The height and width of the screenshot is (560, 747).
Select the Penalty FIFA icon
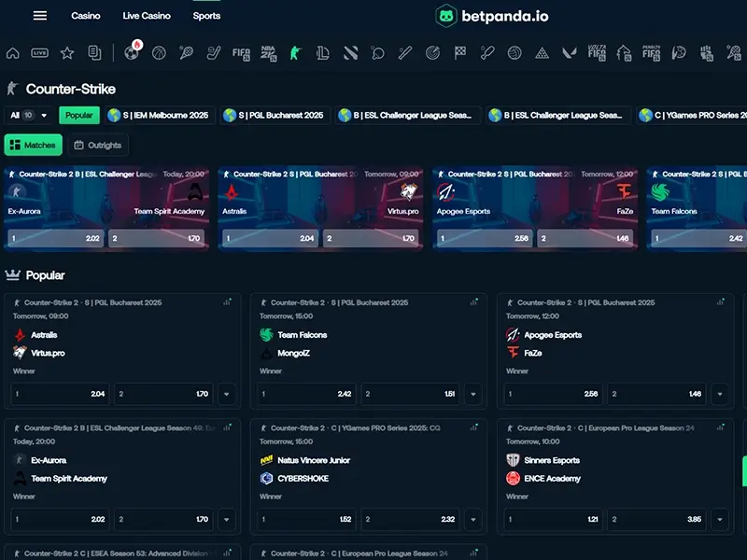pos(651,53)
